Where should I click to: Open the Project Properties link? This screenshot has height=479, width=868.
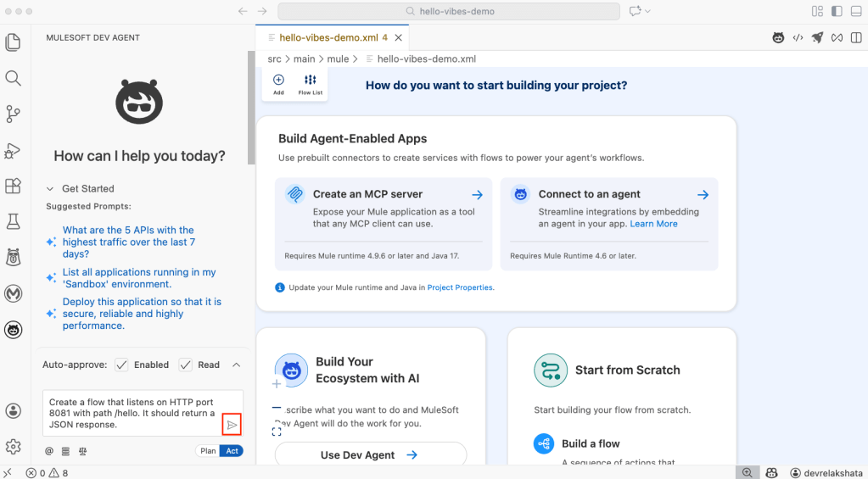[459, 287]
